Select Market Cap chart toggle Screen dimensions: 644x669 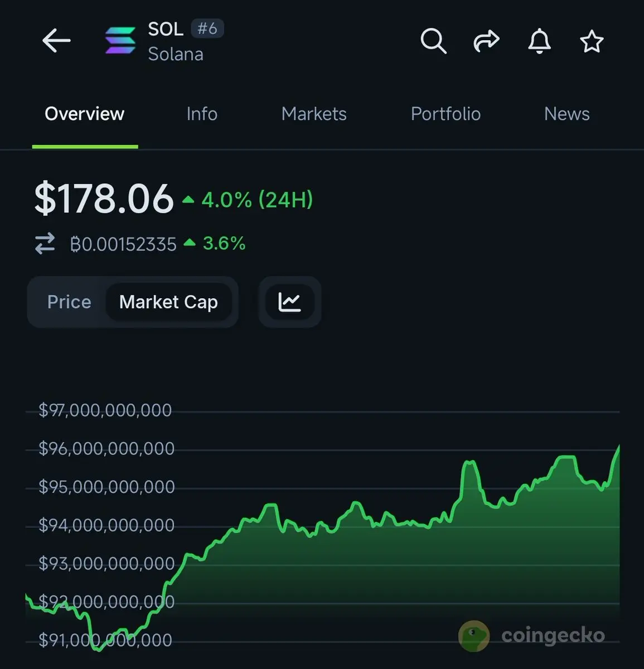168,302
